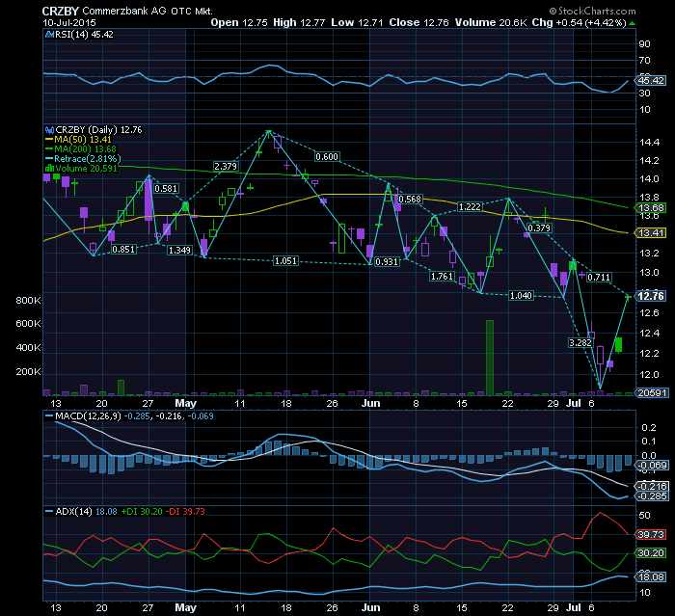The height and width of the screenshot is (616, 675).
Task: Click the 10-Jul-2015 date label
Action: coord(69,23)
